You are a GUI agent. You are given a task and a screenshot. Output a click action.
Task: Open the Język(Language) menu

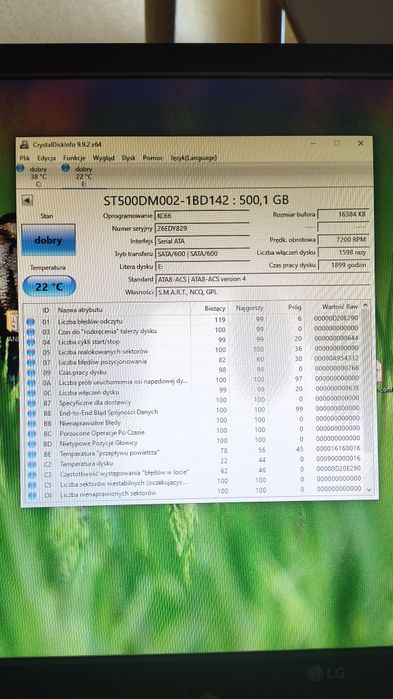pos(193,158)
